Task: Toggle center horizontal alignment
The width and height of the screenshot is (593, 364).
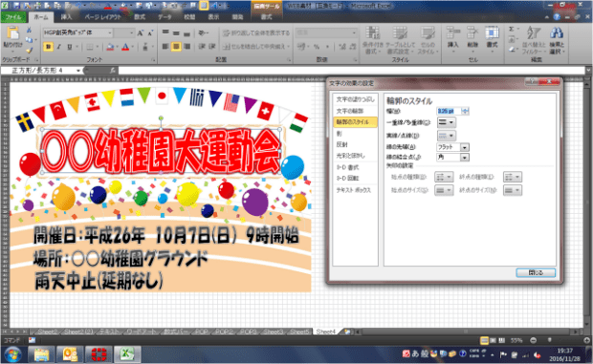Action: tap(176, 47)
